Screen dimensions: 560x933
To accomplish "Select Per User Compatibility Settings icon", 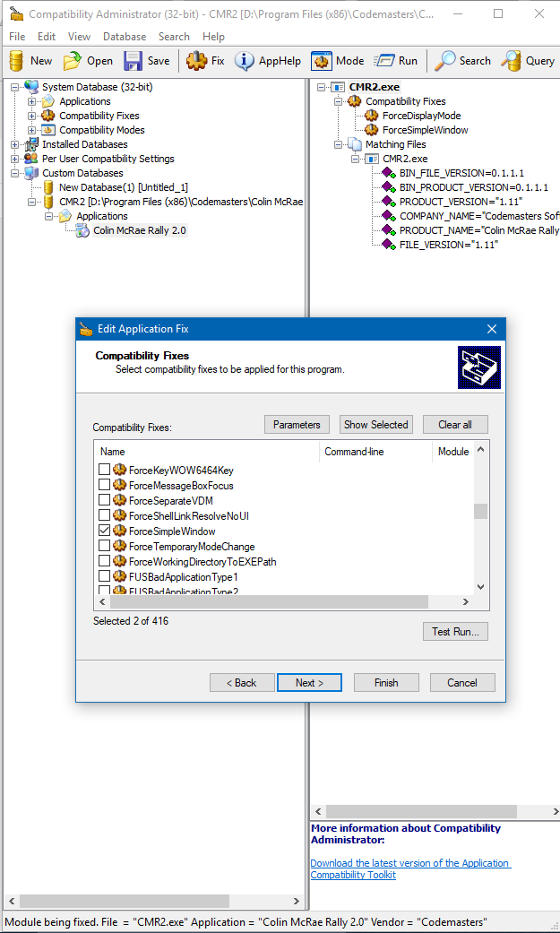I will [x=31, y=159].
